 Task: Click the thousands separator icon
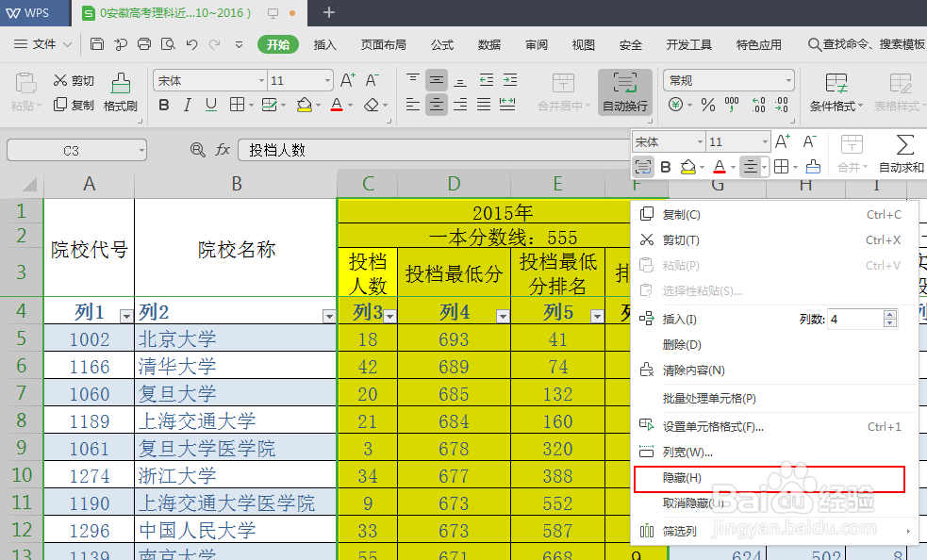click(732, 106)
